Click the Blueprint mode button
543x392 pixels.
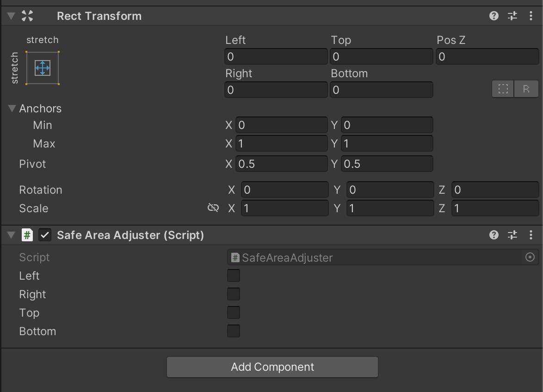[503, 89]
